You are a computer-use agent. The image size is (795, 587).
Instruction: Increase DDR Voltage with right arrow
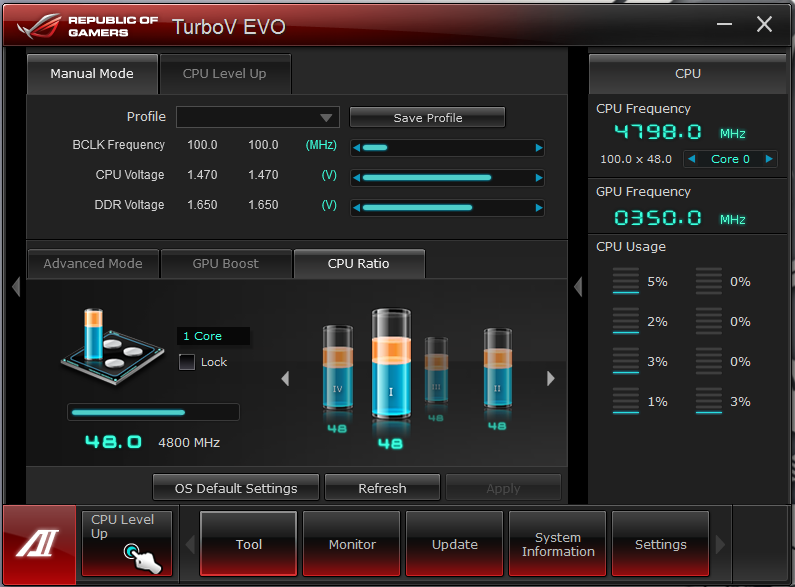[x=539, y=208]
